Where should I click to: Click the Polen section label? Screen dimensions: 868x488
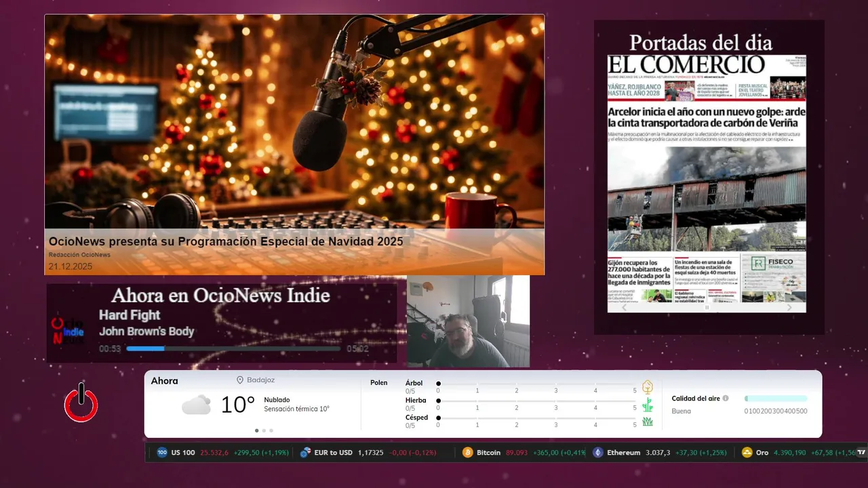[x=379, y=383]
